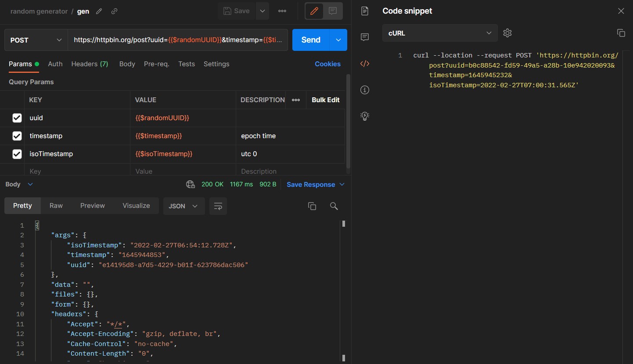Switch to Preview response view
Screen dimensions: 633x364
click(x=93, y=206)
